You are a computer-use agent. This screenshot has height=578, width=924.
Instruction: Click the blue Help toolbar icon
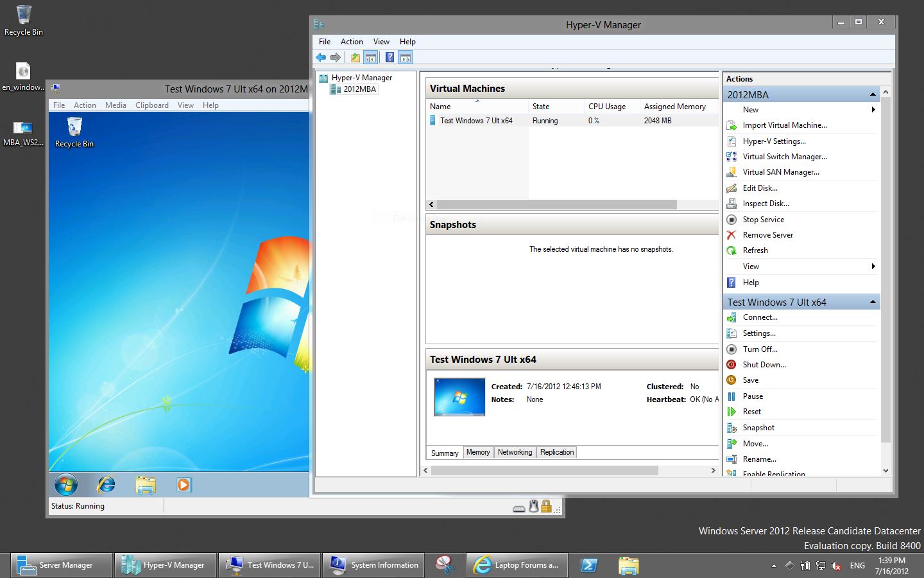click(x=389, y=58)
